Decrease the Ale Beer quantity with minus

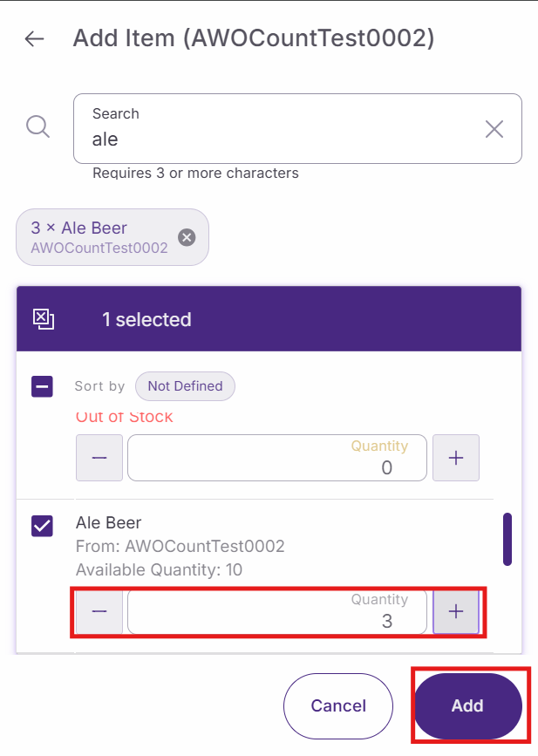(99, 611)
